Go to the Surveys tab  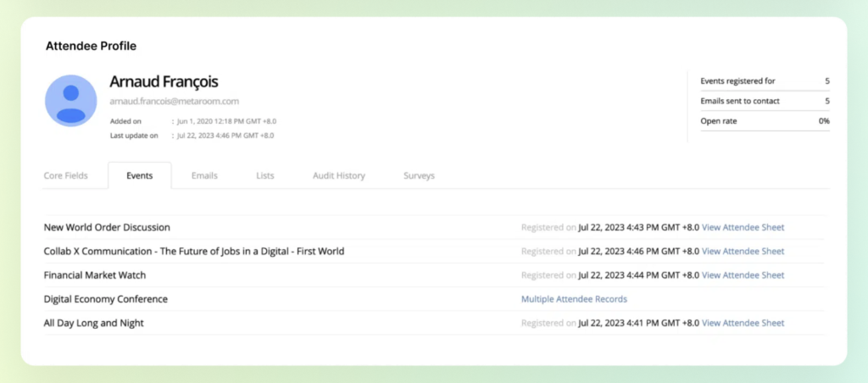(x=419, y=175)
